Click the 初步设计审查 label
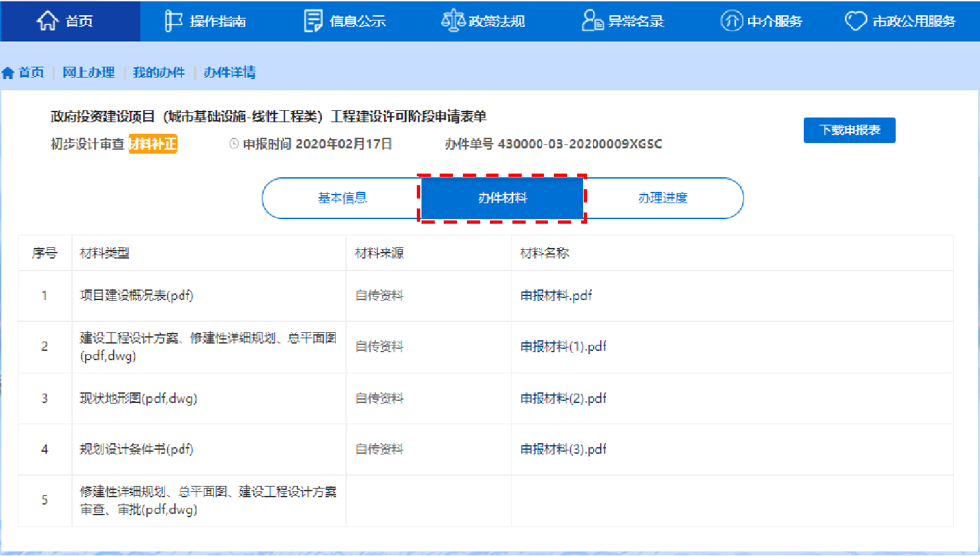Image resolution: width=980 pixels, height=556 pixels. 87,144
